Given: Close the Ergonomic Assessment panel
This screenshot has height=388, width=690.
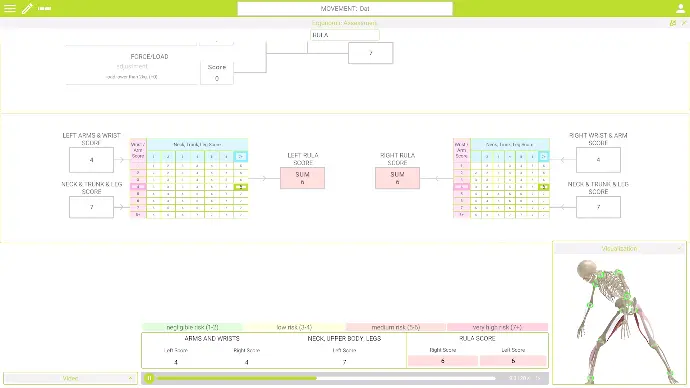Looking at the screenshot, I should pyautogui.click(x=684, y=23).
